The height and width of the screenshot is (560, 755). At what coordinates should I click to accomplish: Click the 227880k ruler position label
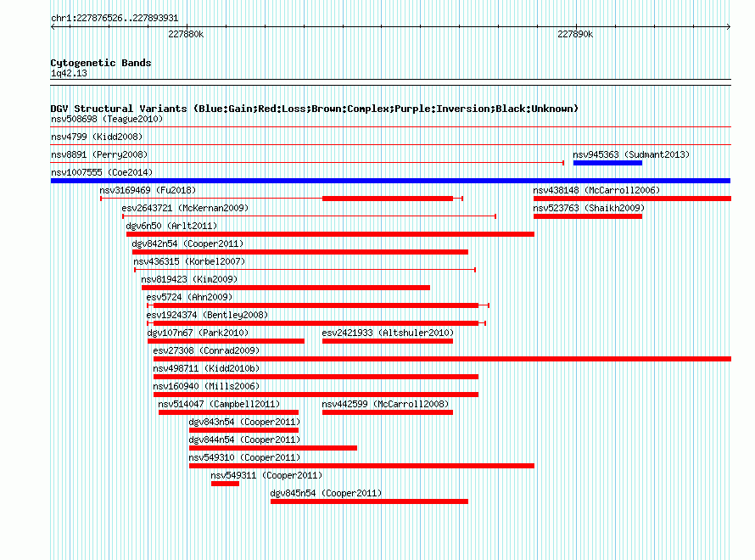tap(186, 34)
